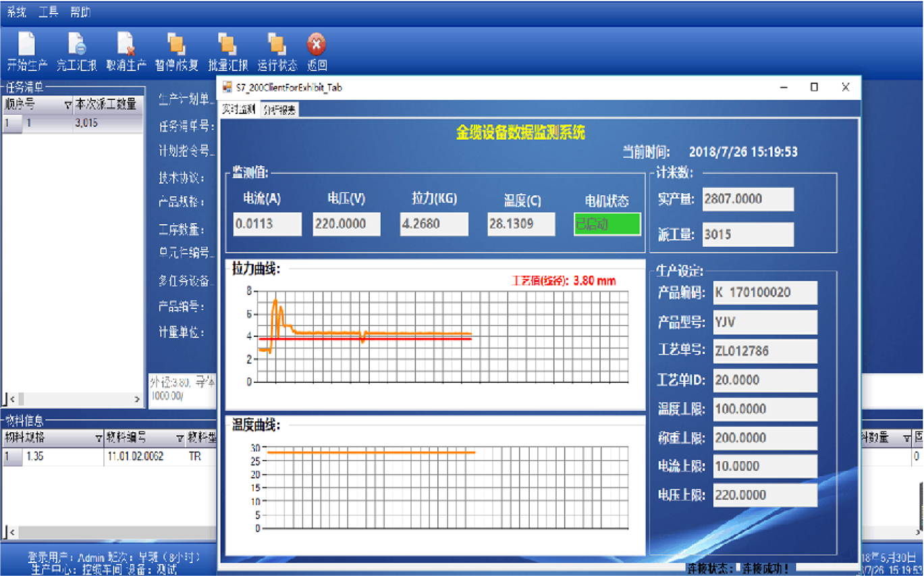This screenshot has height=576, width=924.
Task: Open the 顺序号 column filter dropdown
Action: tap(67, 105)
